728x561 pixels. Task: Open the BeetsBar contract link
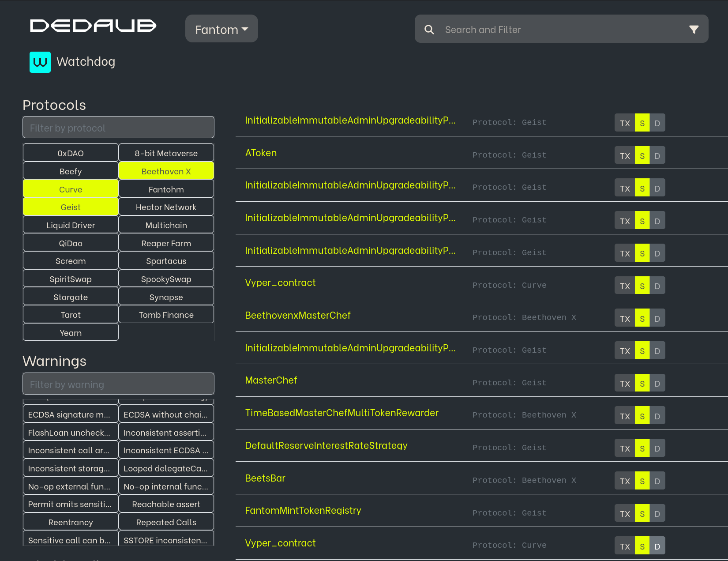tap(265, 478)
